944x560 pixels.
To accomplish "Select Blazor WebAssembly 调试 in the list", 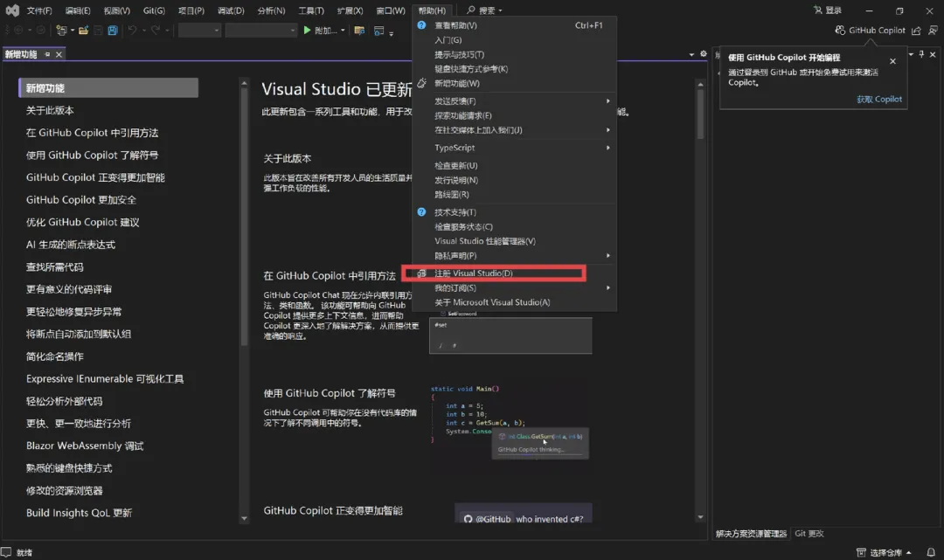I will (x=85, y=446).
